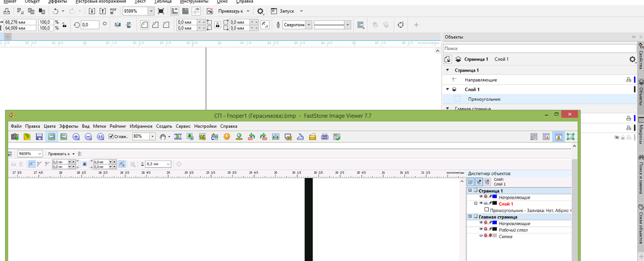The height and width of the screenshot is (261, 644).
Task: Click full-screen preview icon beside zoom box
Action: (x=161, y=11)
